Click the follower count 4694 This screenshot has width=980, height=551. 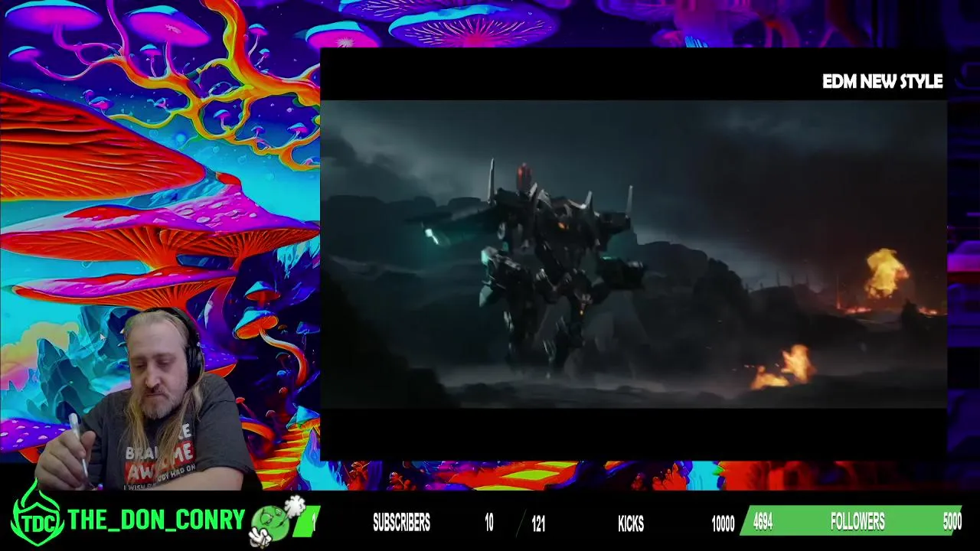point(763,522)
